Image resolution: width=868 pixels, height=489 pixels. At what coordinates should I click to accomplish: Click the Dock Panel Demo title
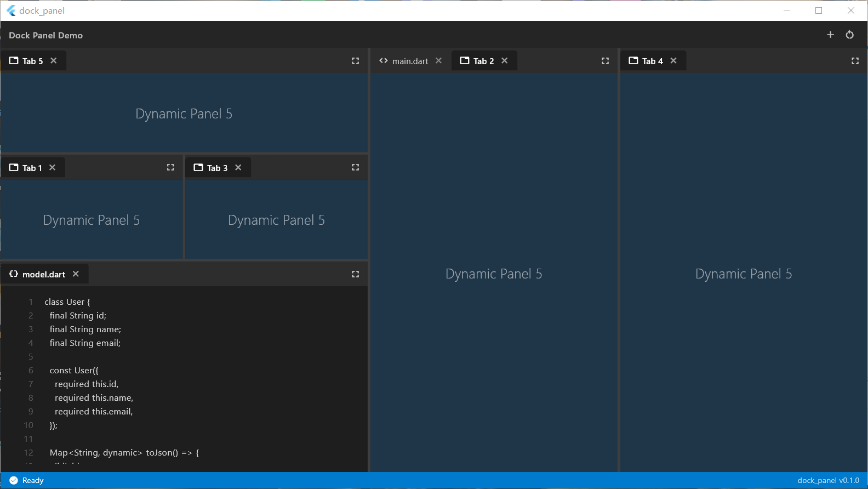(x=45, y=35)
